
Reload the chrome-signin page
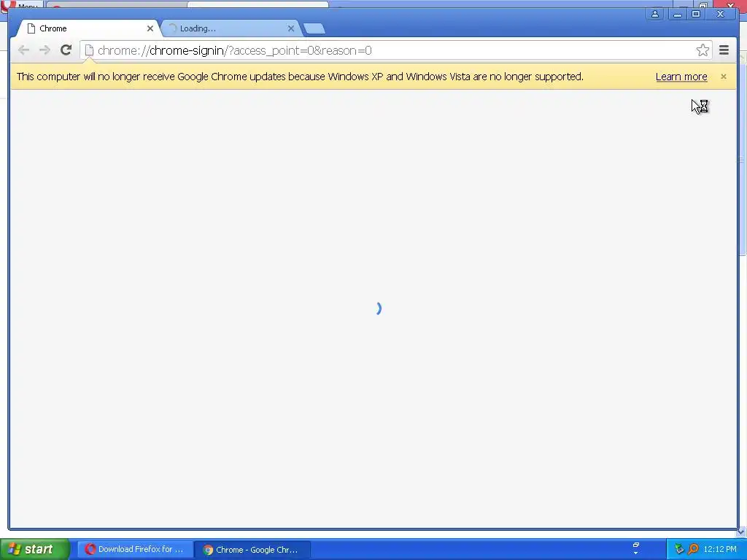[66, 50]
